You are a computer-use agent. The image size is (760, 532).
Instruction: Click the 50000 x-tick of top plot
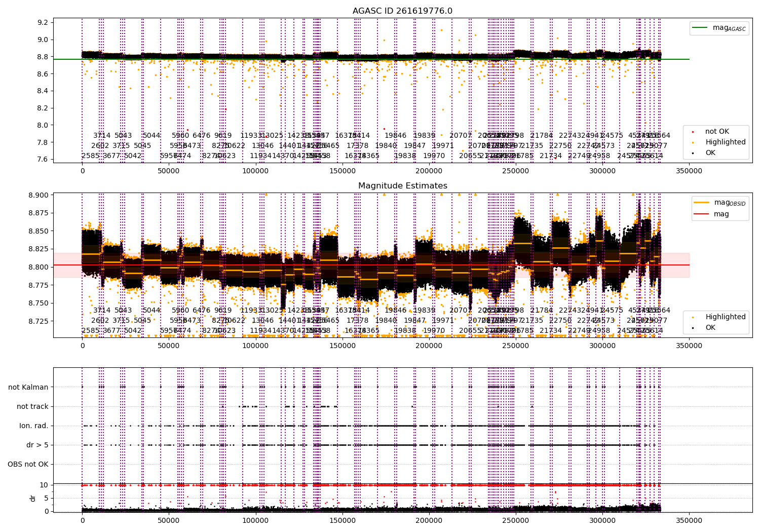tap(169, 171)
